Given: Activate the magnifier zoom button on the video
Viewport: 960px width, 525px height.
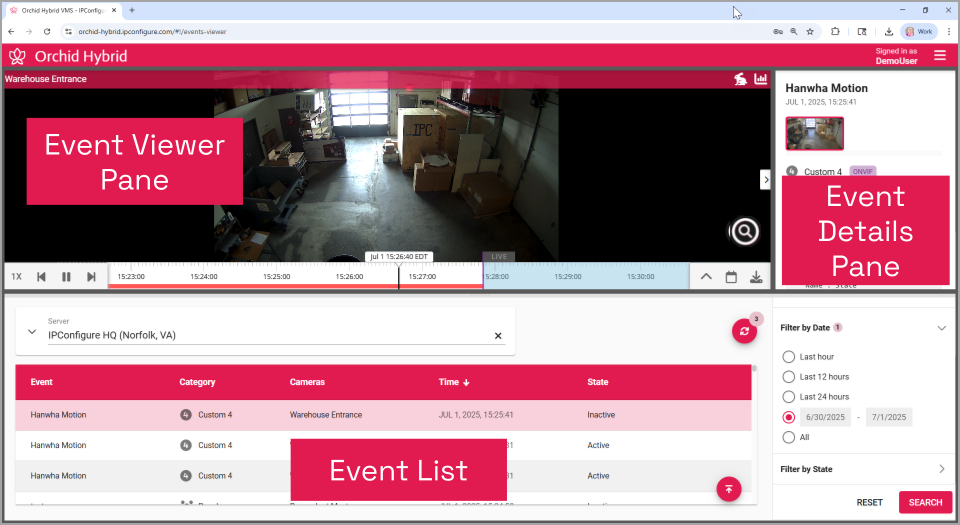Looking at the screenshot, I should 744,231.
